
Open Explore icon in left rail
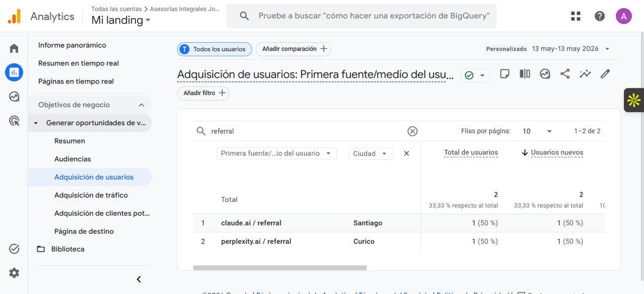coord(14,96)
